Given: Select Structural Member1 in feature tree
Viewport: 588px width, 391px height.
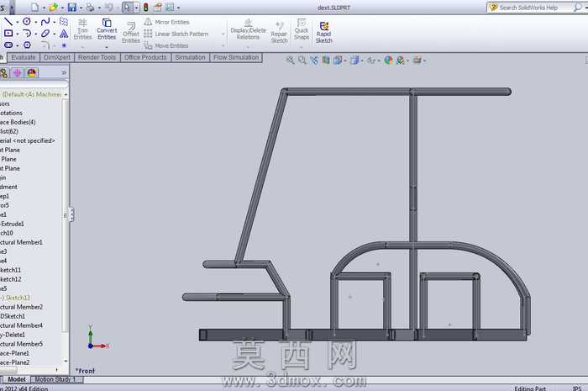Looking at the screenshot, I should pyautogui.click(x=21, y=242).
